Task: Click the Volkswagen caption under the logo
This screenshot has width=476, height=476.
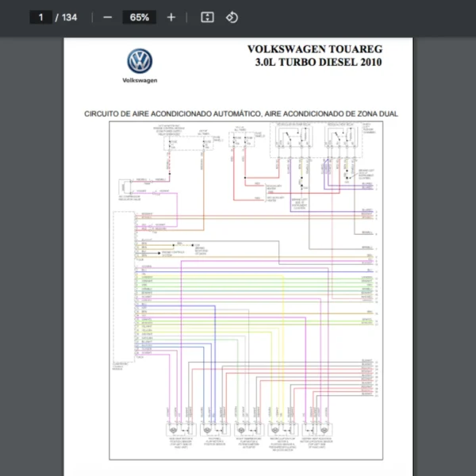Action: 140,80
